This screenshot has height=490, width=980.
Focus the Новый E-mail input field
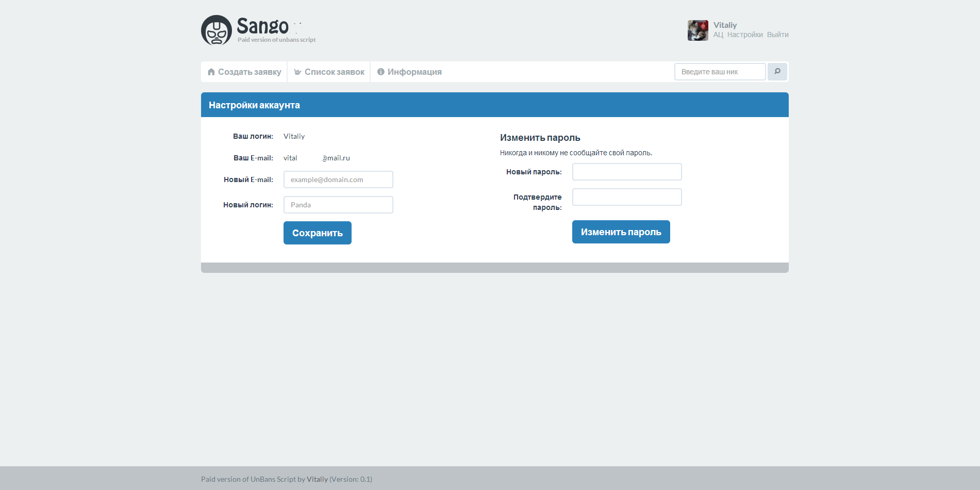338,179
